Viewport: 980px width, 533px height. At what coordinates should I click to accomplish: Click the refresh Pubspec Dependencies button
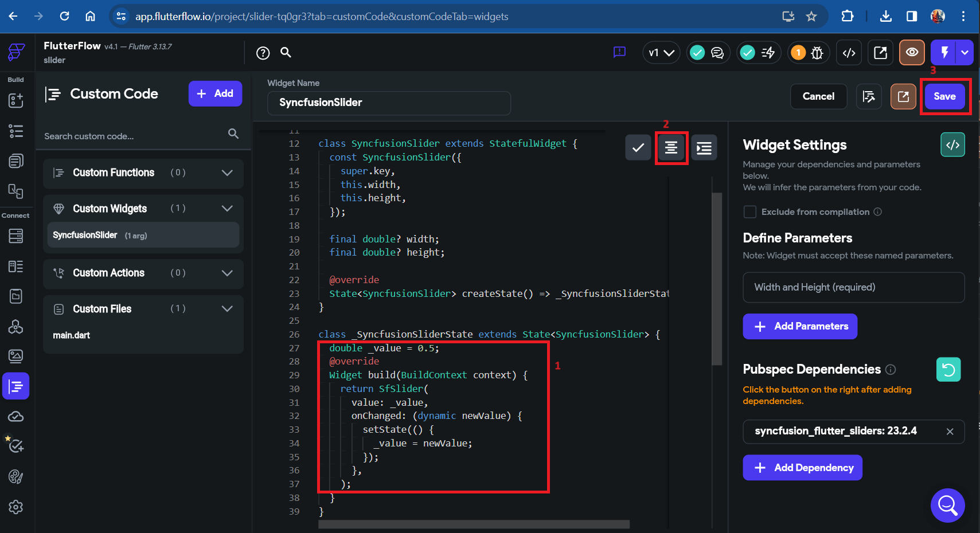point(948,370)
